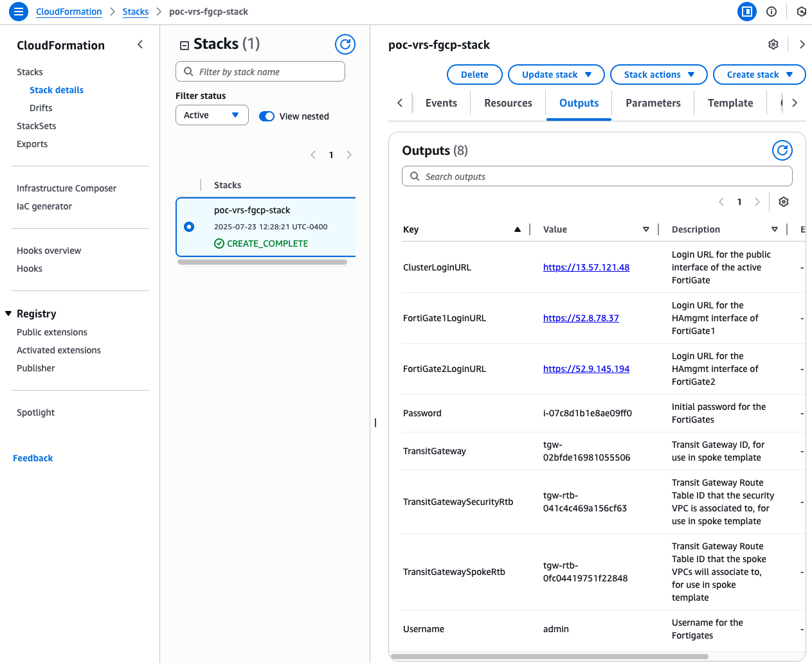This screenshot has width=812, height=663.
Task: Click the split panel resize handle
Action: (375, 423)
